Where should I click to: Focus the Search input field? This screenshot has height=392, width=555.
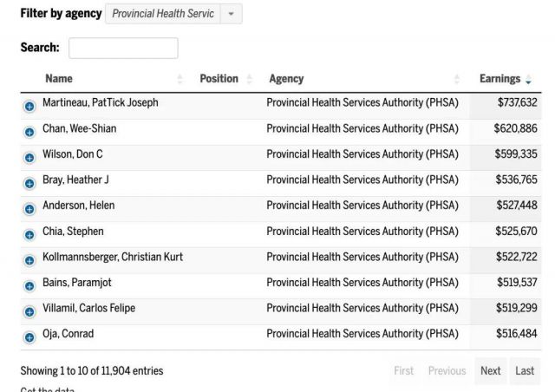tap(123, 48)
